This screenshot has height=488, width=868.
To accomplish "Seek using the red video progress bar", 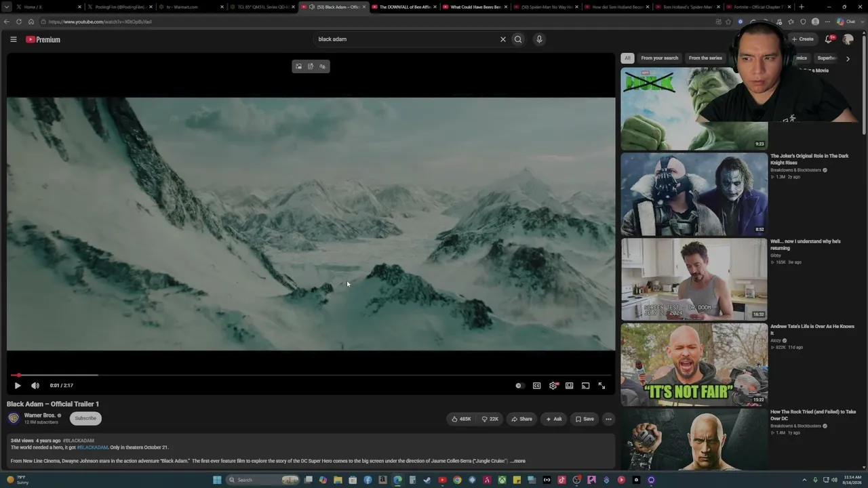I will click(311, 375).
